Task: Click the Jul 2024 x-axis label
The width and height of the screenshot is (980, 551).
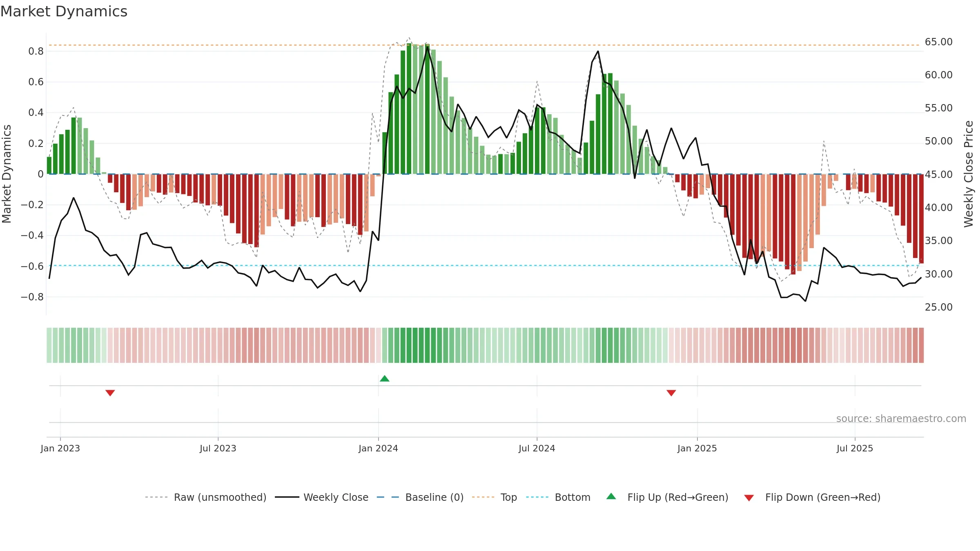Action: [x=537, y=448]
